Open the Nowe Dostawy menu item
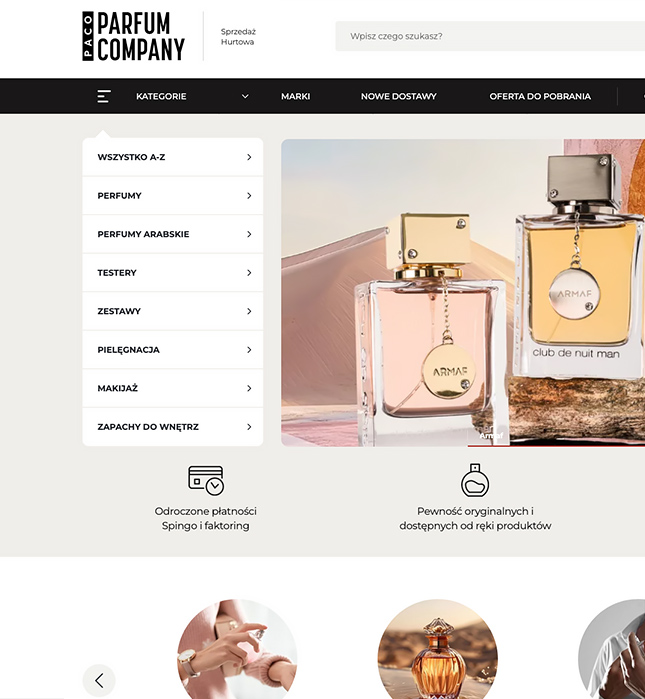This screenshot has height=699, width=645. pyautogui.click(x=399, y=96)
